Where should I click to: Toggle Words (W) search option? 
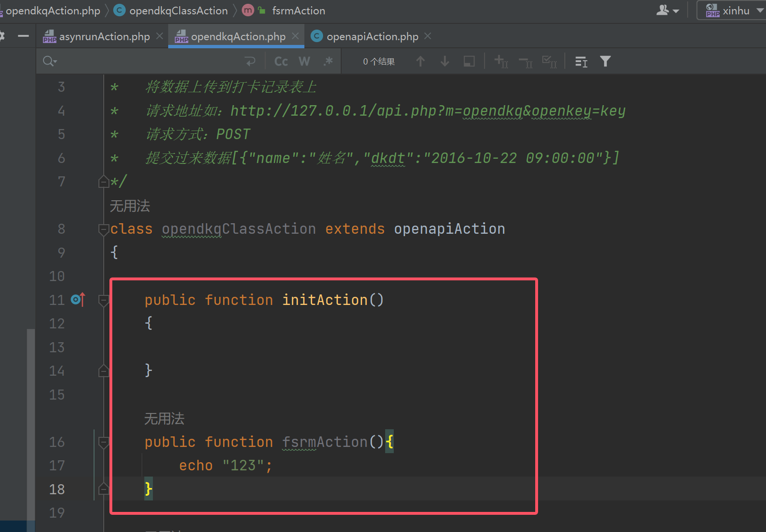coord(304,61)
